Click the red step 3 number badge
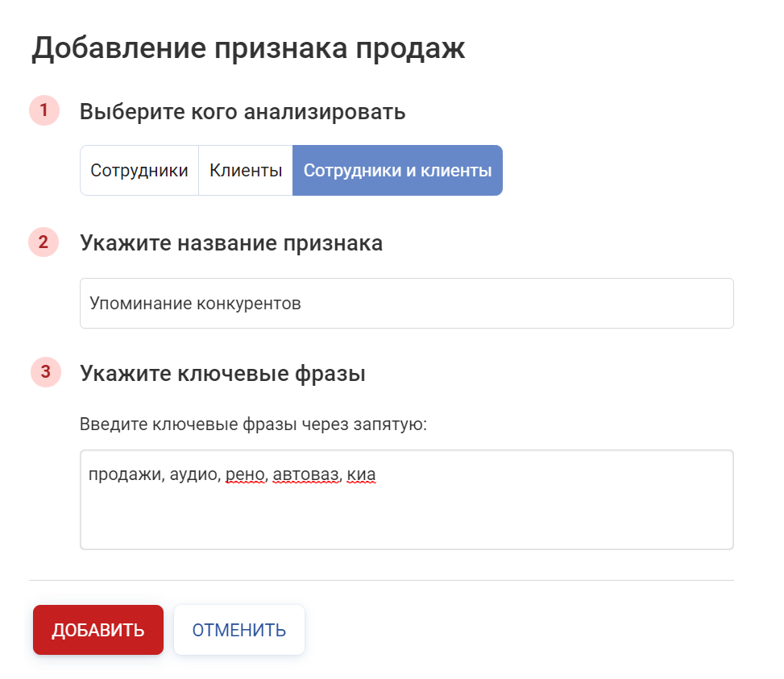This screenshot has width=784, height=679. pos(45,372)
